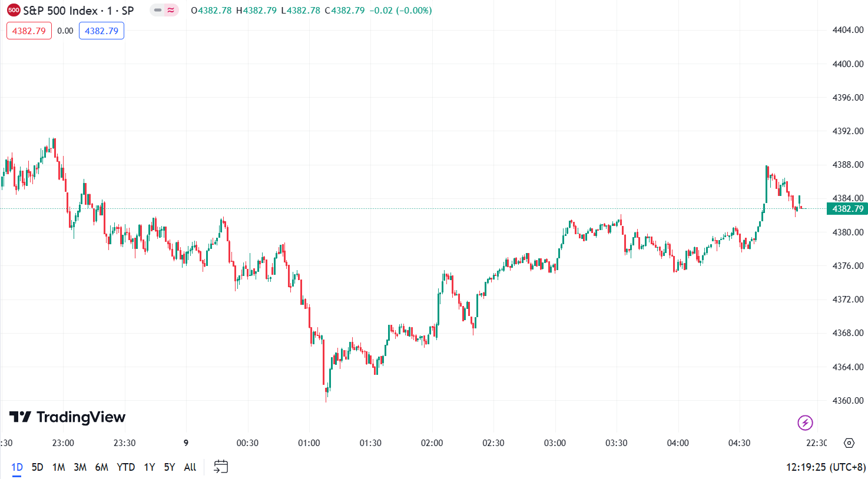
Task: Click the purple lightning bolt icon
Action: [805, 423]
